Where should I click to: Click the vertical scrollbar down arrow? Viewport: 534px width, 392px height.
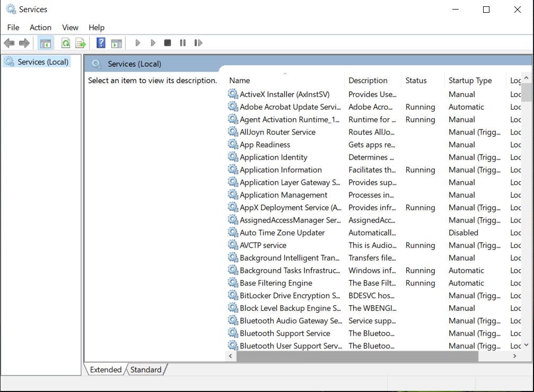(527, 345)
